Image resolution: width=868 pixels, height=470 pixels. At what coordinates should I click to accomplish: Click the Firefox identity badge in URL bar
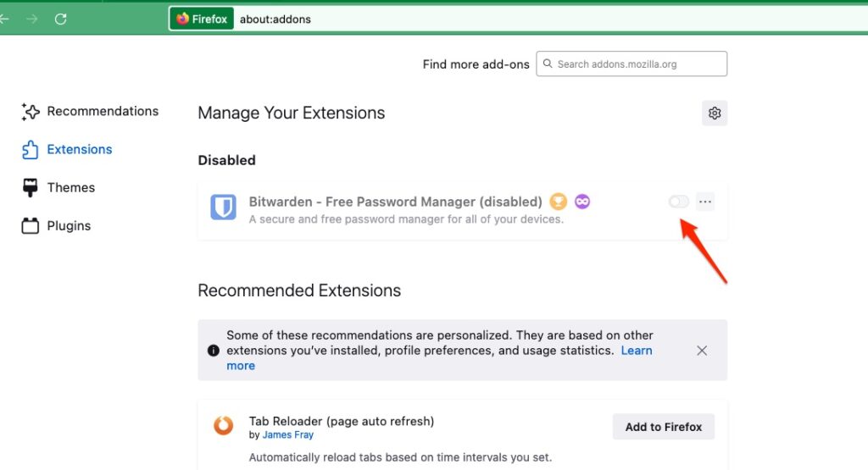point(202,19)
